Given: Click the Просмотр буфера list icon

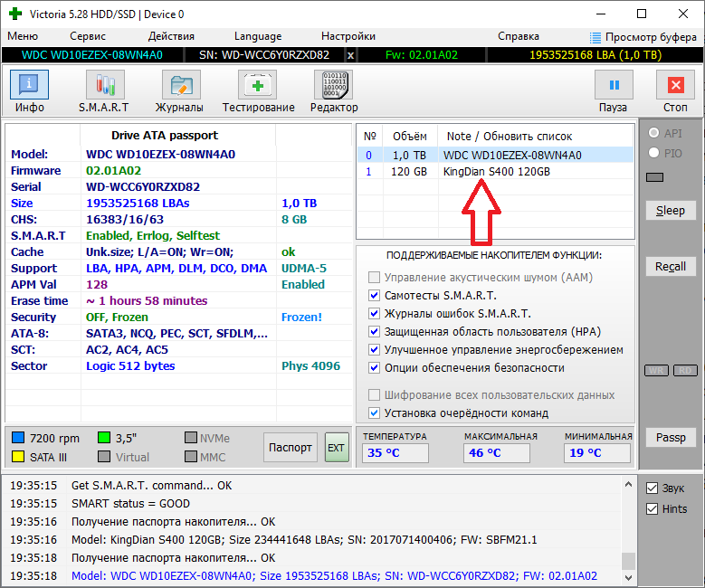Looking at the screenshot, I should point(595,37).
